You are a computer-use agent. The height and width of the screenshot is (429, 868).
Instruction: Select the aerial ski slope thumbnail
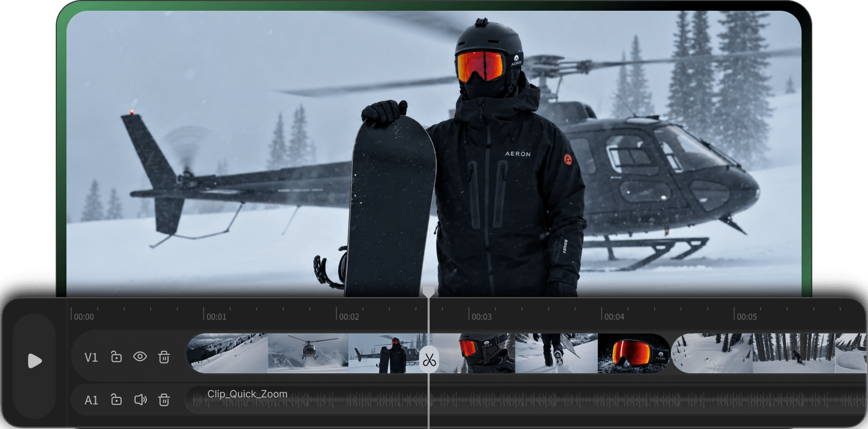click(x=712, y=353)
